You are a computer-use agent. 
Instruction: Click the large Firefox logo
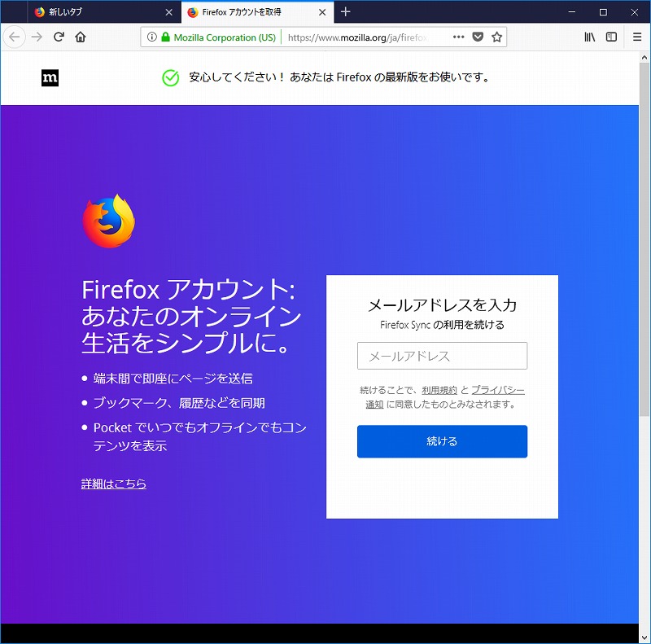coord(109,221)
